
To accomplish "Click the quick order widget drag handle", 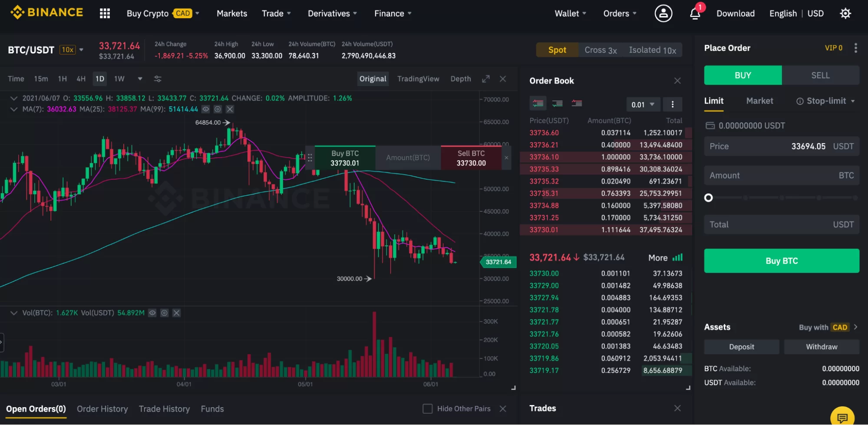I will [310, 158].
